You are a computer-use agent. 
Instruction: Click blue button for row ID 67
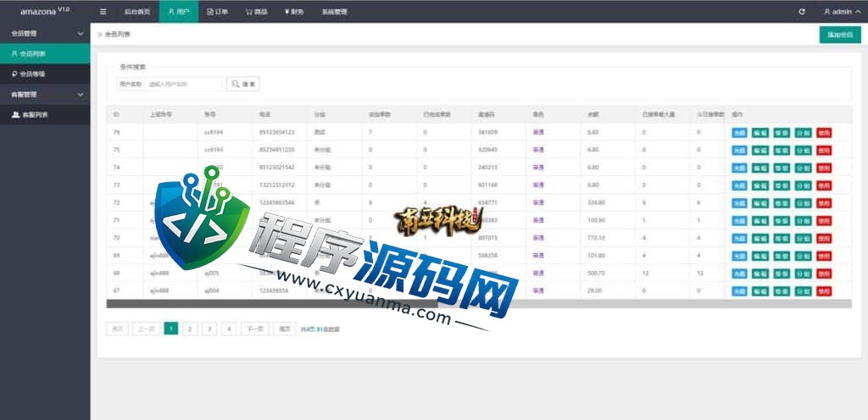tap(739, 291)
